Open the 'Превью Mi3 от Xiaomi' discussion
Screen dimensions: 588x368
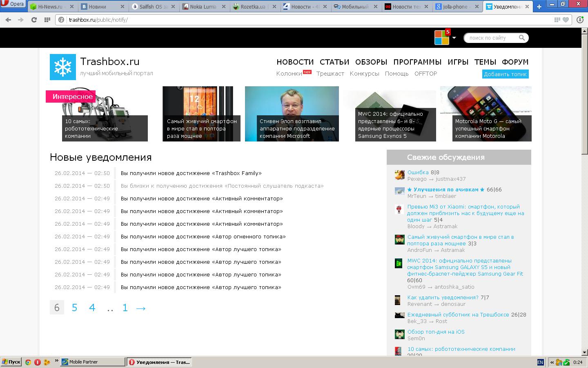(465, 213)
